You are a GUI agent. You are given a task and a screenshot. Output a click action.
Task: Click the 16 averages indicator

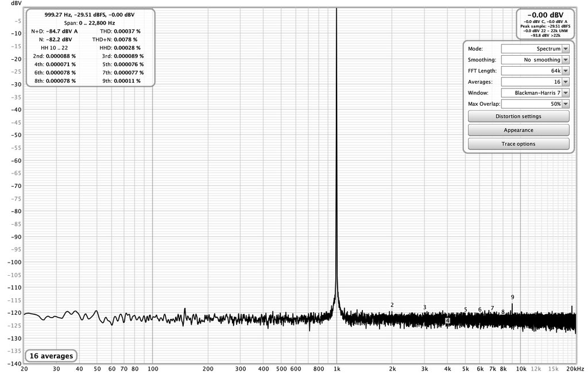[51, 356]
